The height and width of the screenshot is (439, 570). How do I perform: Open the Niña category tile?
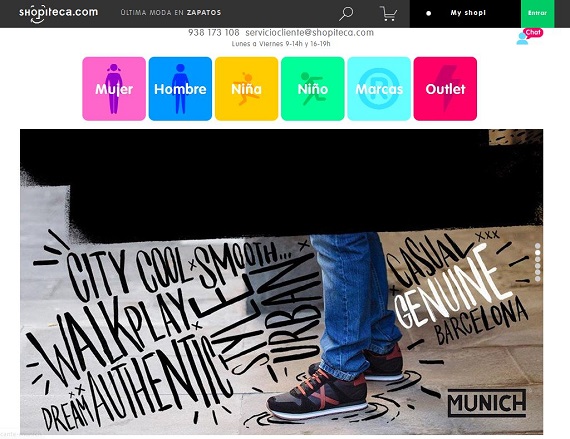246,89
